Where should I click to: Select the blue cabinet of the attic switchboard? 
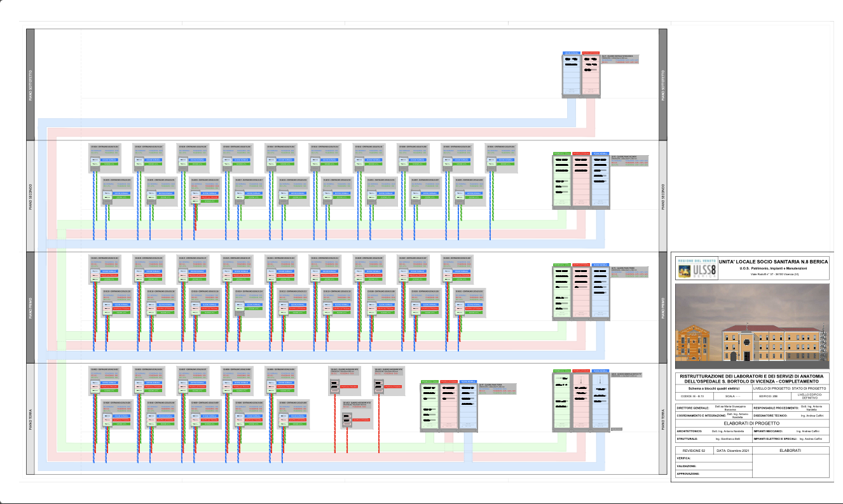tap(571, 76)
